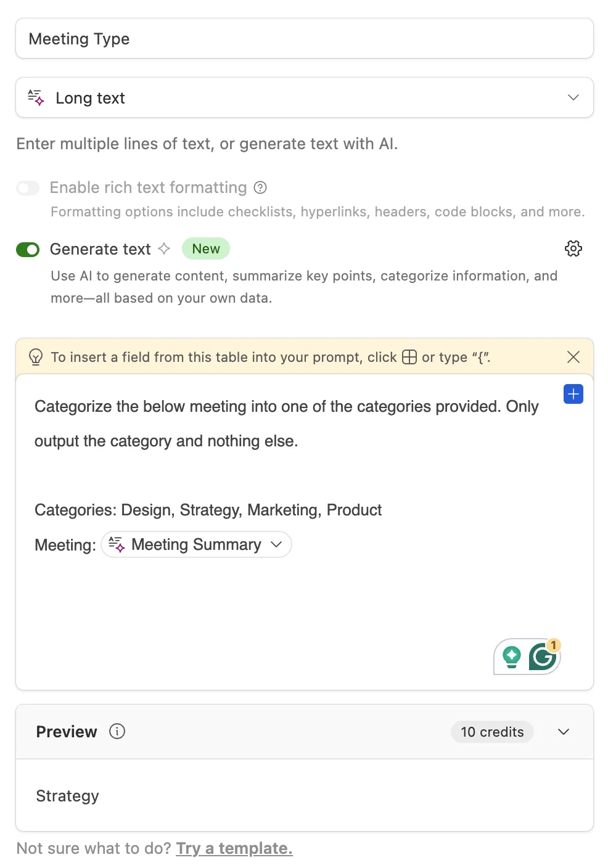Click the Strategy preview result text
Screen dimensions: 608x868
click(67, 796)
